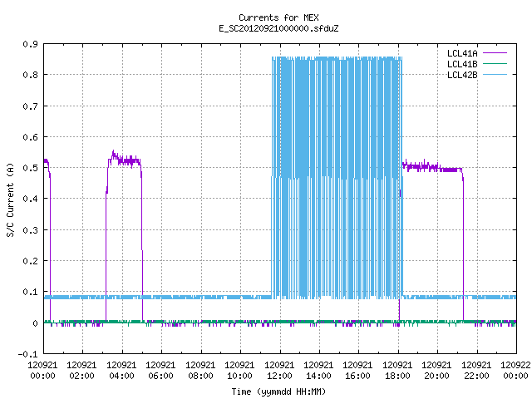Click the 120922 00:00 x-axis tick label

click(515, 371)
